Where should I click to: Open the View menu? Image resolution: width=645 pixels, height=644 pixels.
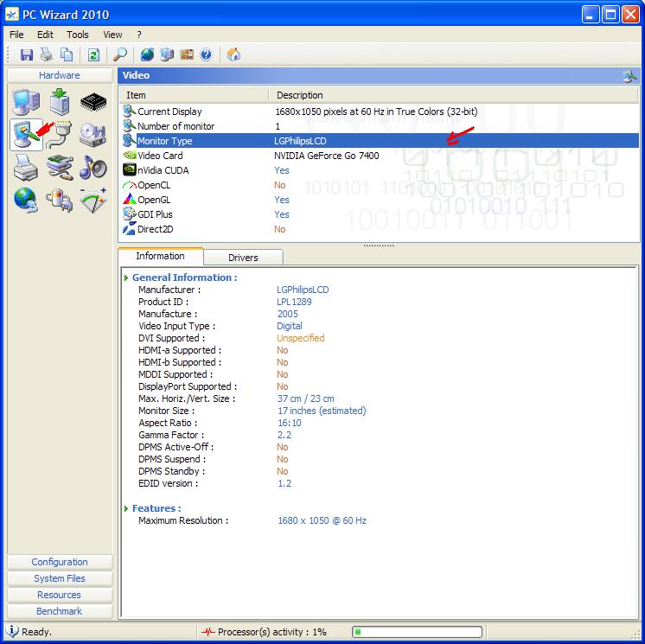tap(112, 35)
